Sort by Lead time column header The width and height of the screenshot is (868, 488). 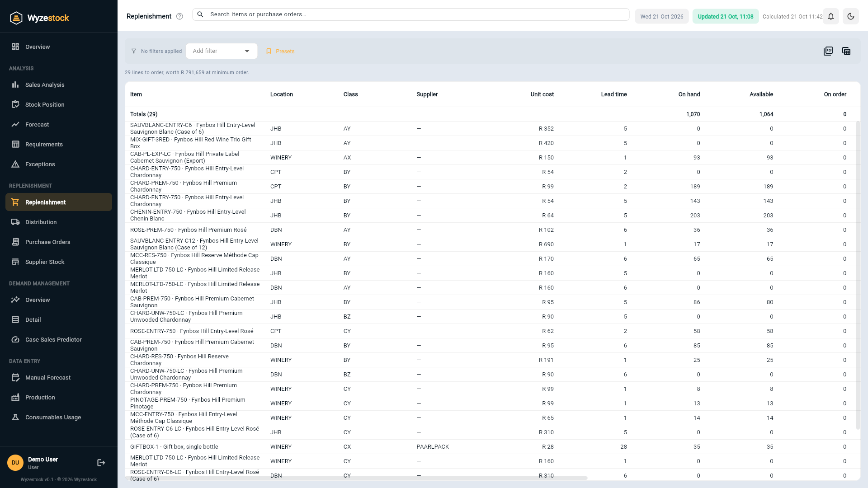(613, 94)
